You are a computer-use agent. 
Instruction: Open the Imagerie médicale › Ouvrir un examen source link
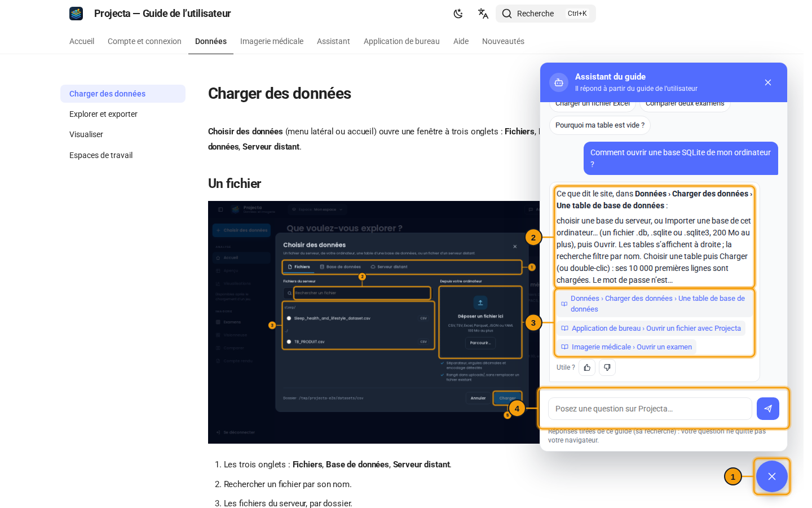(626, 347)
